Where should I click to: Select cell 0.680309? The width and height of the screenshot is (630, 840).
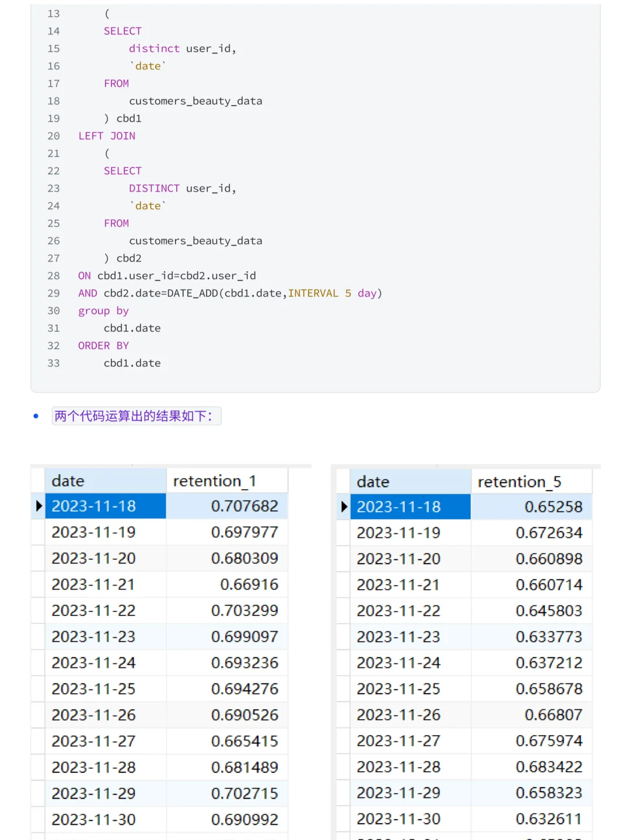(x=227, y=558)
